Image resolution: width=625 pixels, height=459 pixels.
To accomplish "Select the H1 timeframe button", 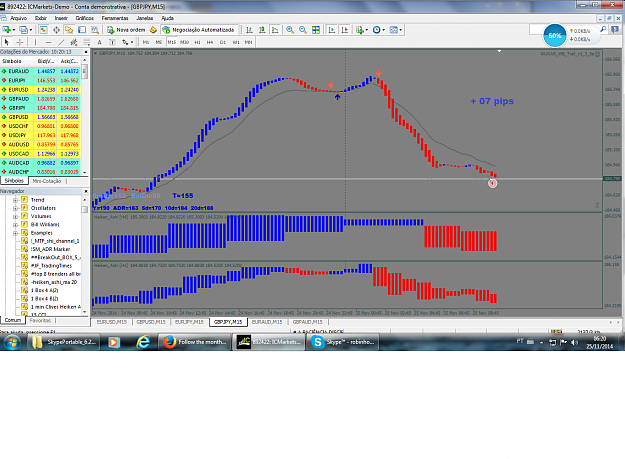I will point(197,42).
